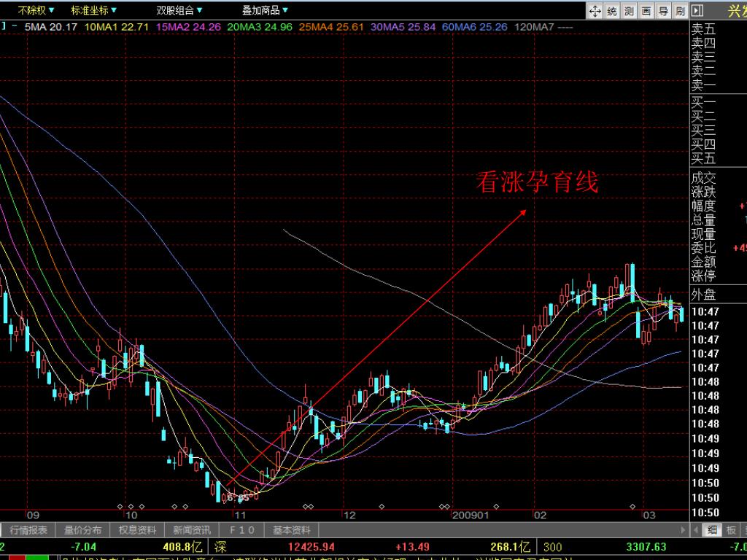The image size is (747, 560).
Task: Click the 10MA1 22.71 indicator label
Action: [x=117, y=27]
